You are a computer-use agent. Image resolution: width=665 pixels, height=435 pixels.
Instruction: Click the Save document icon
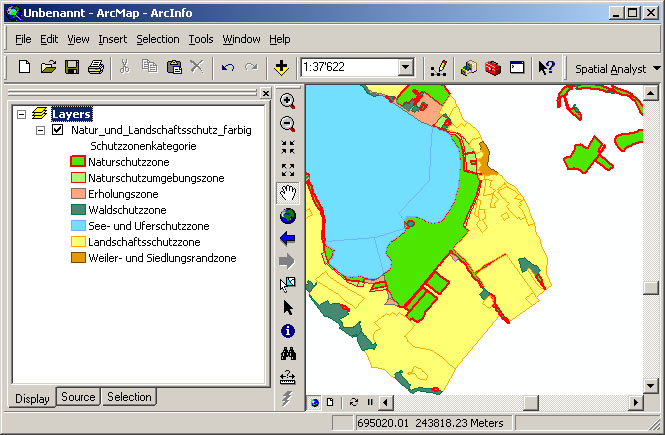click(72, 68)
